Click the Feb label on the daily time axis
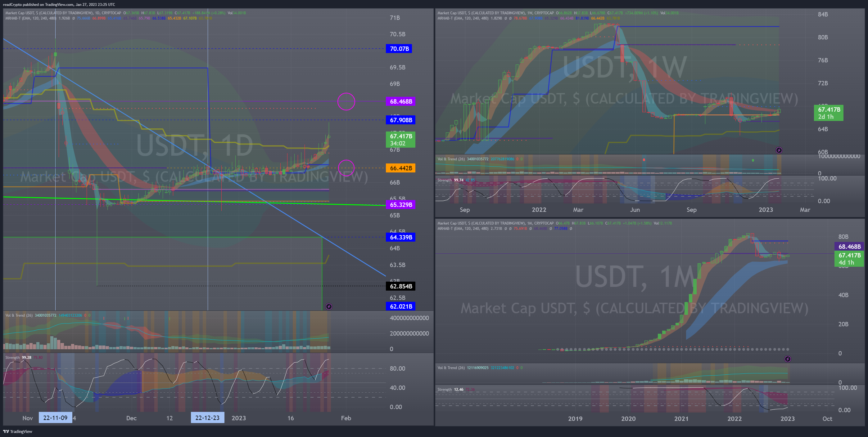Screen dimensions: 868x437 (346, 418)
